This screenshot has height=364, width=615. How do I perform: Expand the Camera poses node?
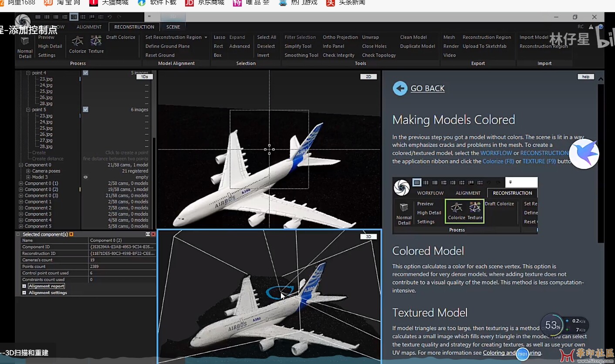[28, 171]
